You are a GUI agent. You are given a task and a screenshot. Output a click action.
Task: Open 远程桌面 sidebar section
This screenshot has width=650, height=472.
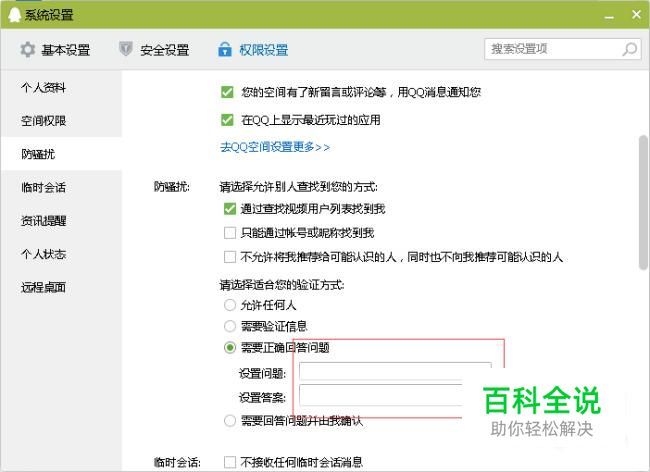tap(61, 287)
